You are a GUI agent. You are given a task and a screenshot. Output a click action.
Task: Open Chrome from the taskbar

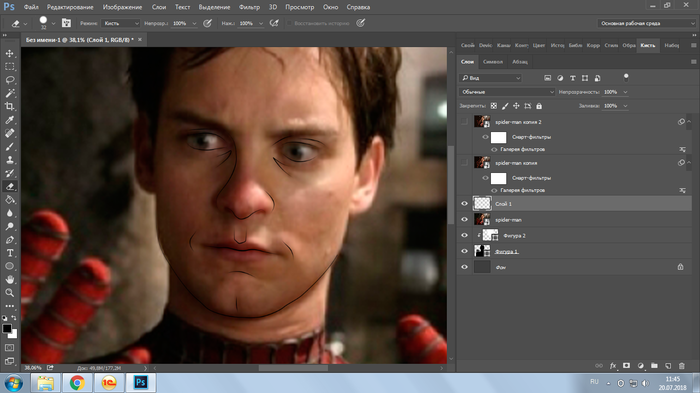click(77, 383)
